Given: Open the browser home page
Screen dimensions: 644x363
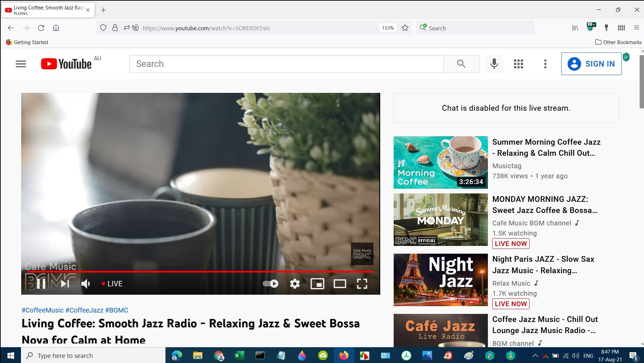Looking at the screenshot, I should click(x=56, y=28).
